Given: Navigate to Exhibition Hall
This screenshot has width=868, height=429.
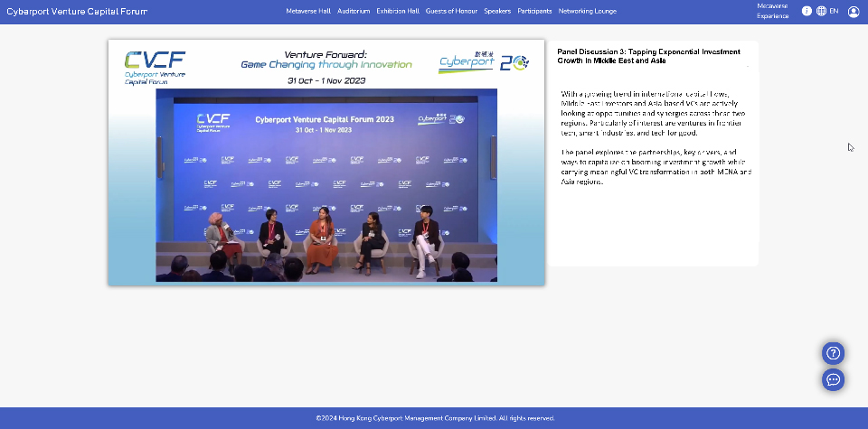Looking at the screenshot, I should [x=398, y=12].
